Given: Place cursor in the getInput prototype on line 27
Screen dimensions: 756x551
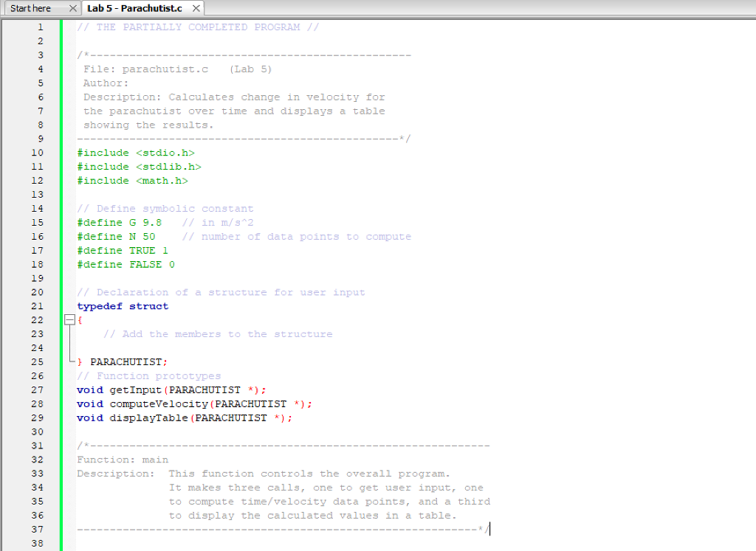Looking at the screenshot, I should tap(170, 389).
